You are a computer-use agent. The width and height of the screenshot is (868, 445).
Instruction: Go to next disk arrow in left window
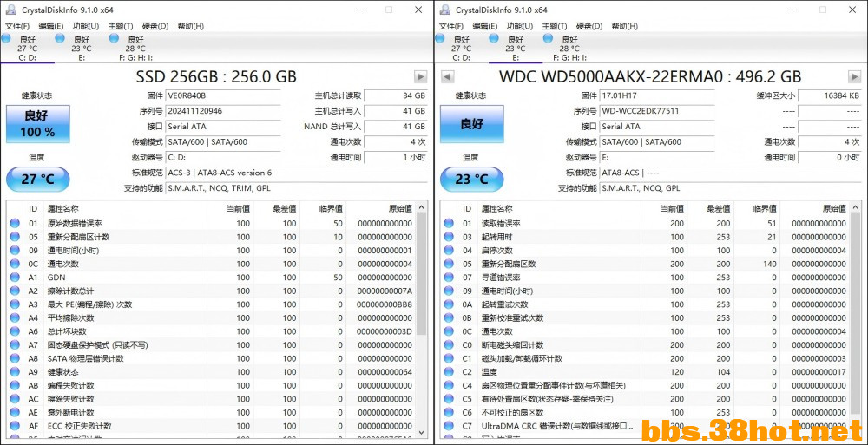point(421,76)
